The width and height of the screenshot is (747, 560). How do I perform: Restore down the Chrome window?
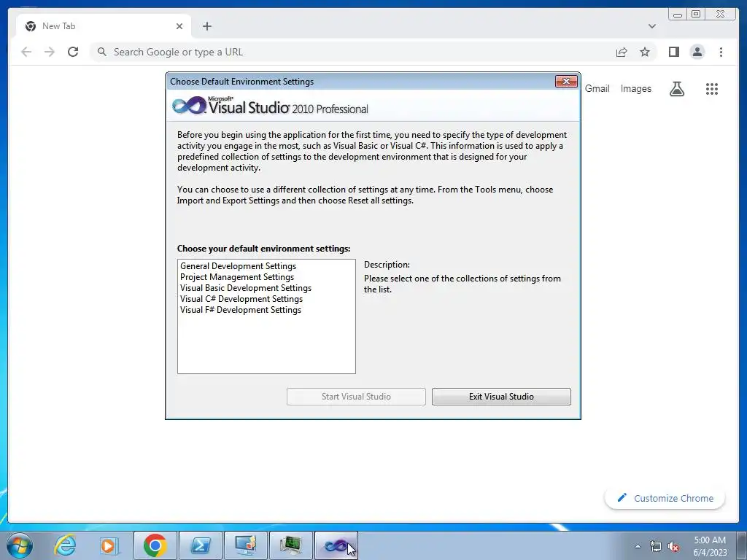click(x=696, y=15)
